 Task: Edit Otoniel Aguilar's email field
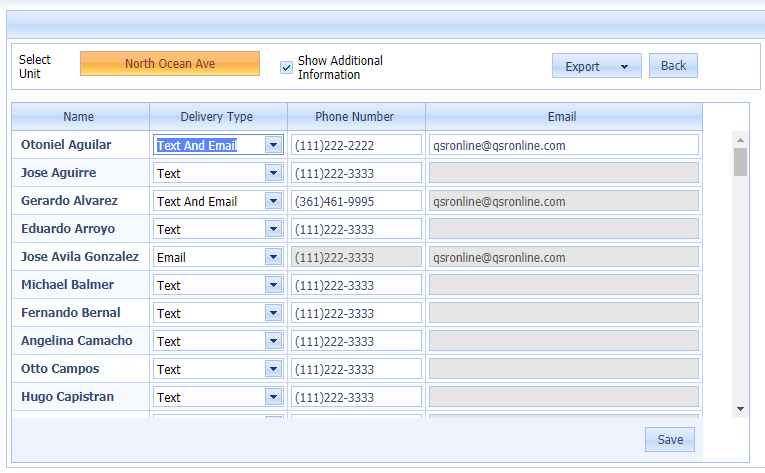coord(563,145)
